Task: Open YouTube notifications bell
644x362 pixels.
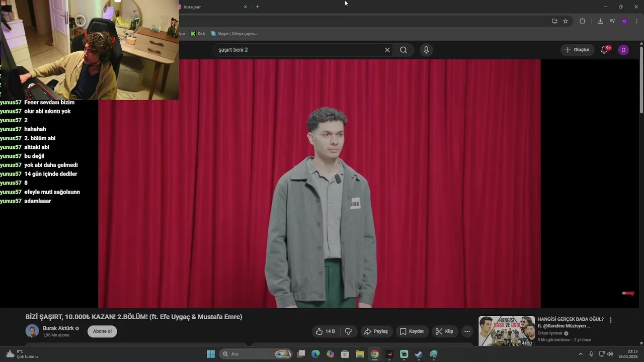Action: click(605, 50)
